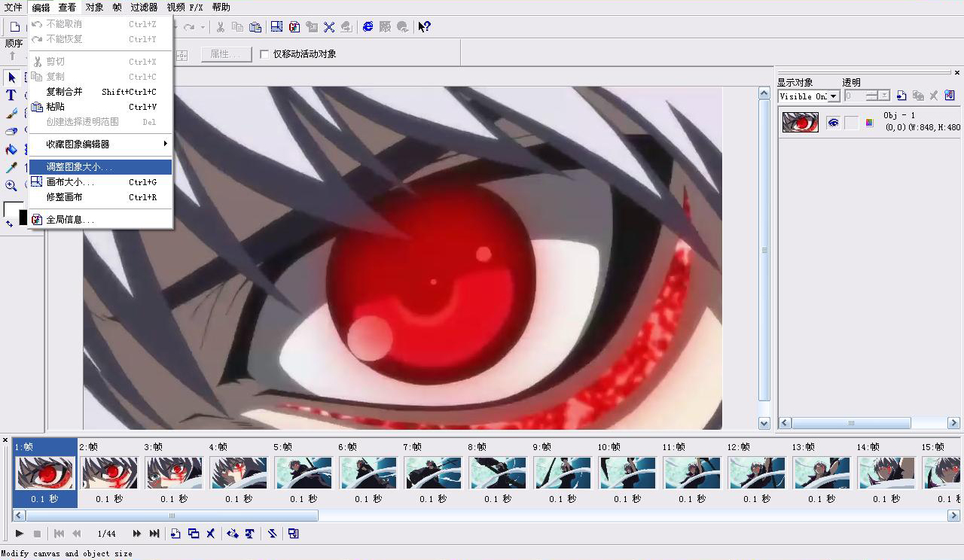Viewport: 964px width, 560px height.
Task: Swap foreground and background colors icon
Action: pos(9,224)
